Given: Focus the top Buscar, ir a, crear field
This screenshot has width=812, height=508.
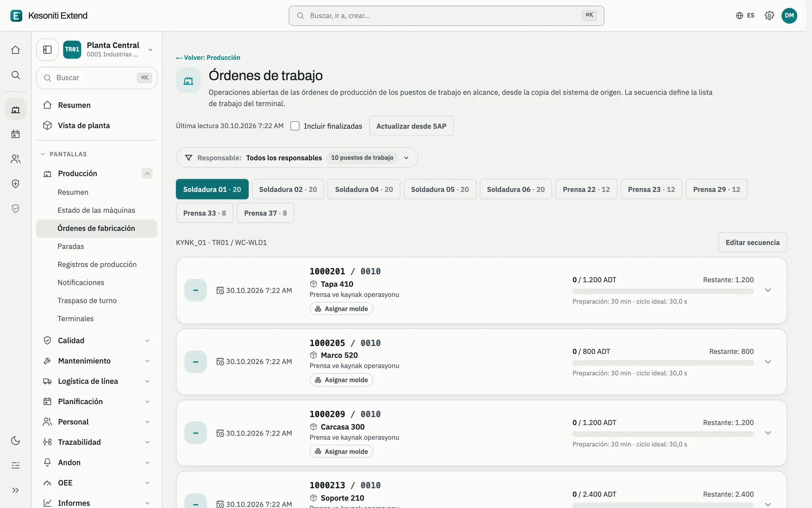Looking at the screenshot, I should (446, 16).
